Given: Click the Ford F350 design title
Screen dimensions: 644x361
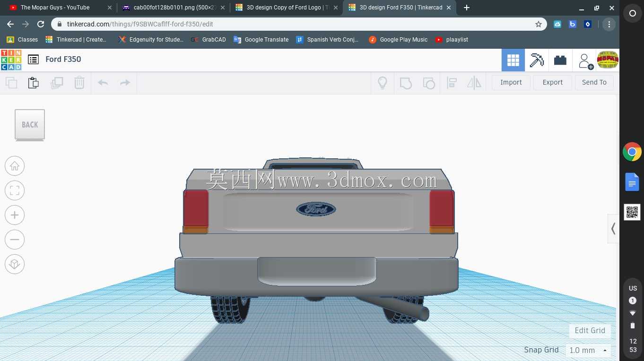Looking at the screenshot, I should (63, 59).
